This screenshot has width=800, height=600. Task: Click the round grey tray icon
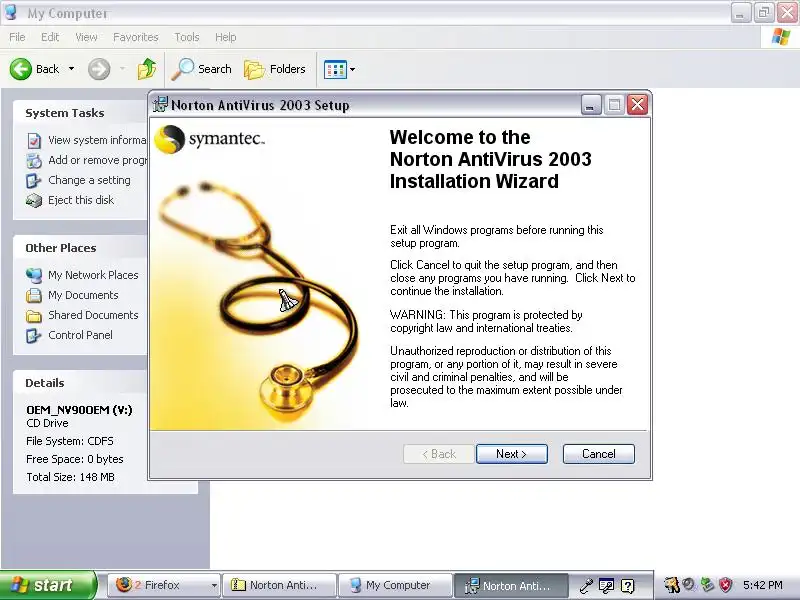pos(689,585)
